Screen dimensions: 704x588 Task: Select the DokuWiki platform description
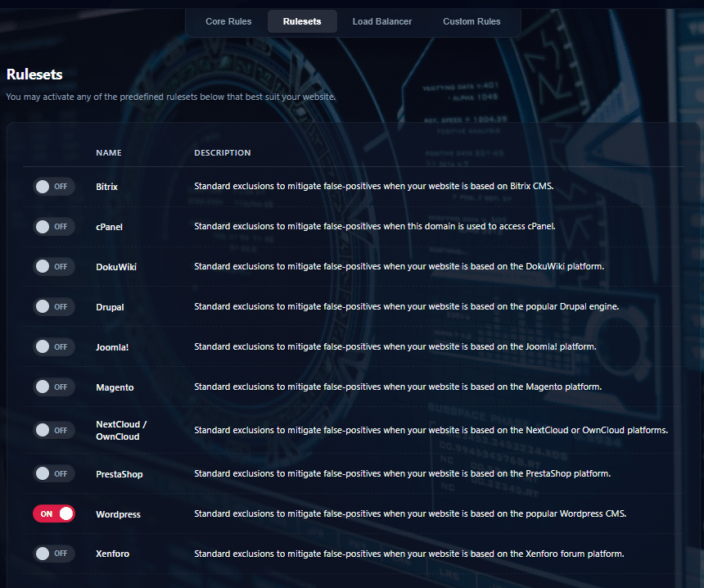click(399, 266)
